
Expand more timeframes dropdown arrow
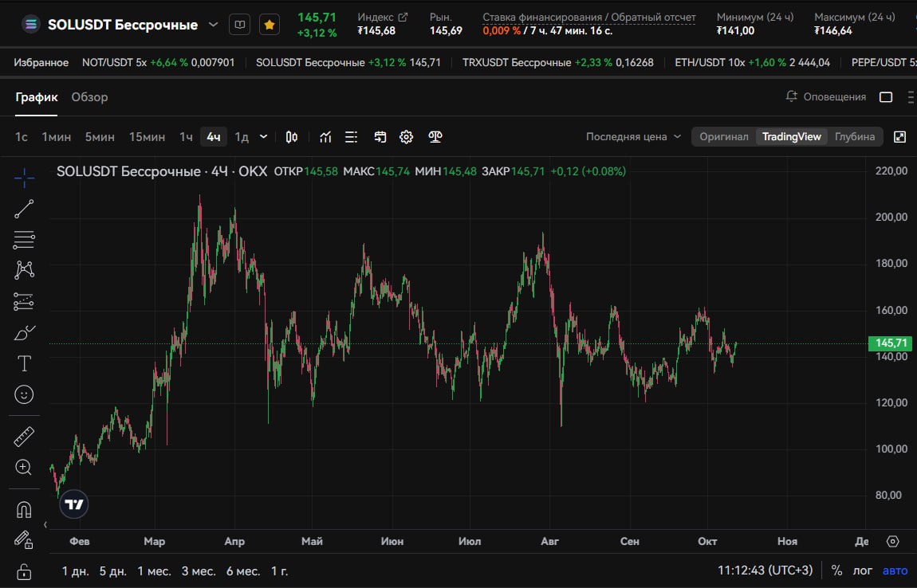pyautogui.click(x=264, y=137)
